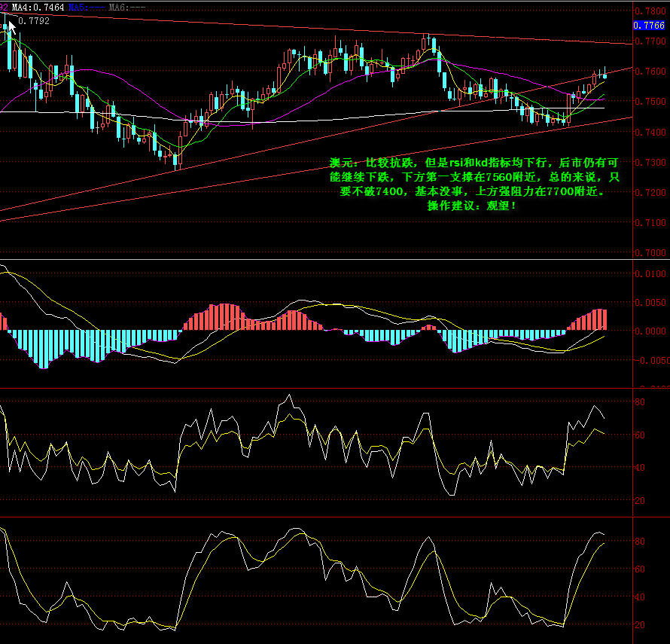Click the 0.7400 price axis label

coord(650,132)
